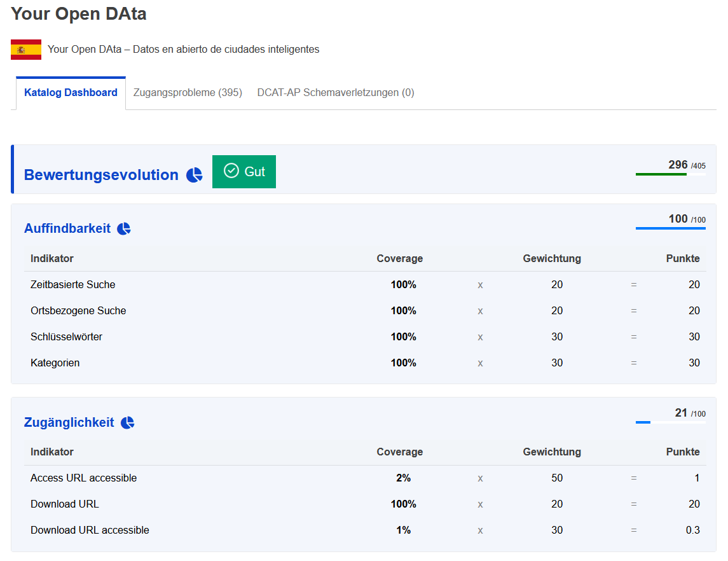This screenshot has width=728, height=561.
Task: Click Indikator column header in Auffindbarkeit table
Action: coord(52,259)
